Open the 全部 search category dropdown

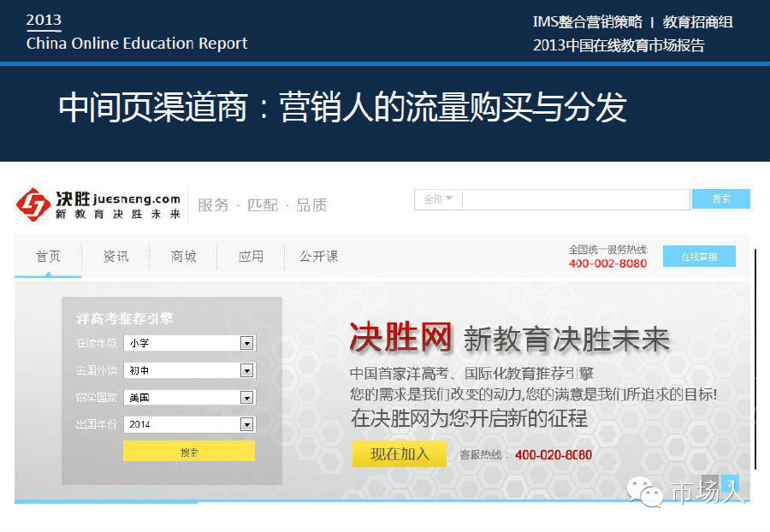[x=438, y=199]
